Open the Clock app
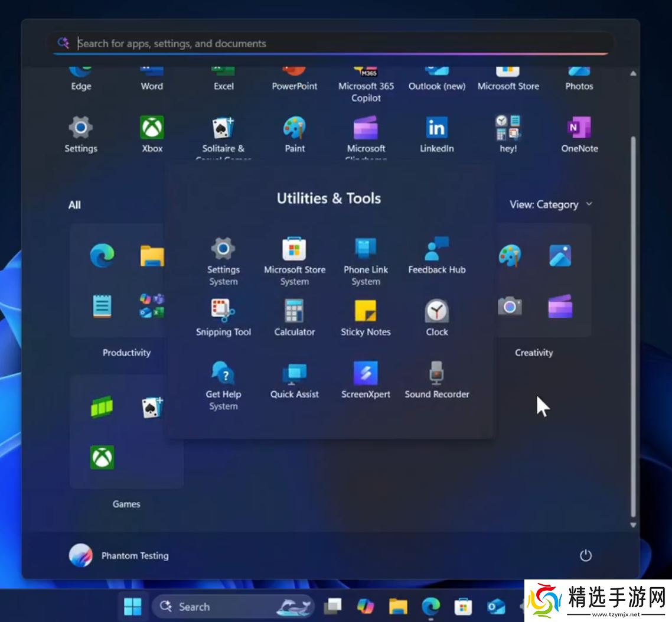Screen dimensions: 672x622 pos(437,317)
